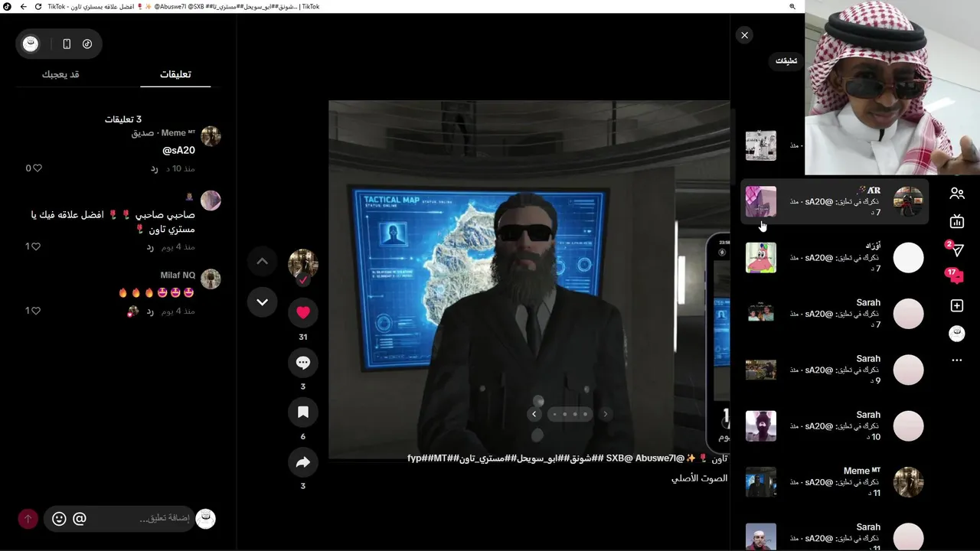Click the upload plus icon
Screen dimensions: 980x551
click(x=956, y=306)
